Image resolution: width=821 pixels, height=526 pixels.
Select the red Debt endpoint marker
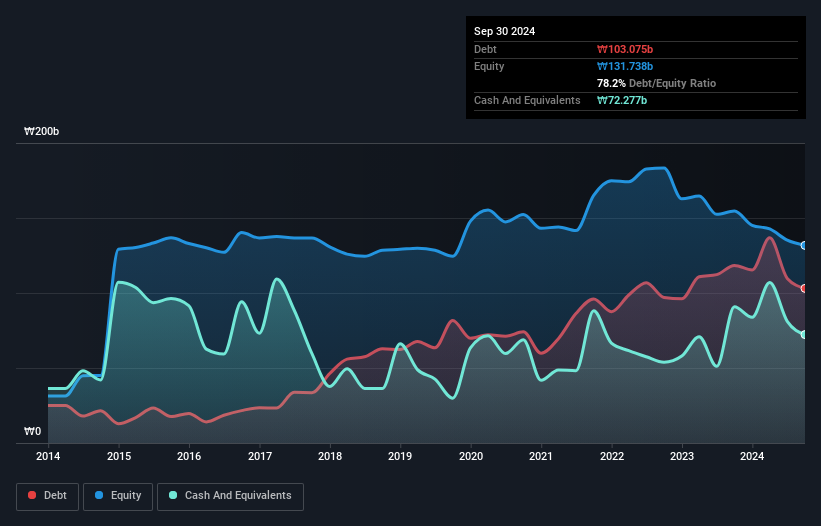(804, 288)
